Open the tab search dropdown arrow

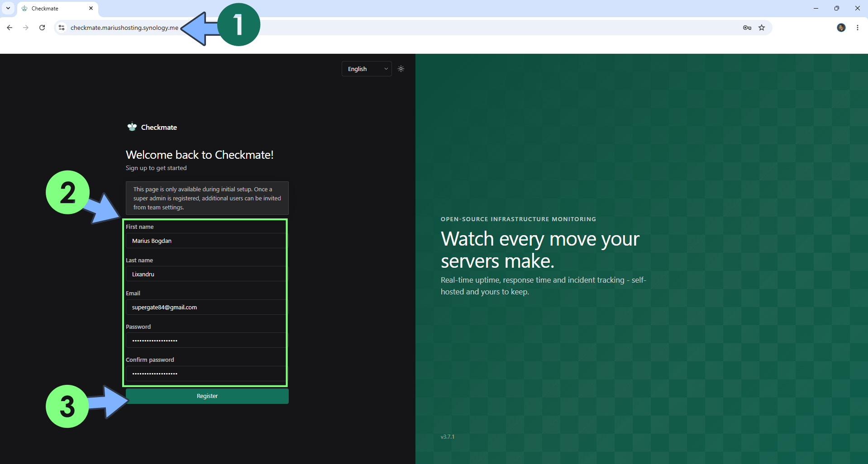coord(8,8)
